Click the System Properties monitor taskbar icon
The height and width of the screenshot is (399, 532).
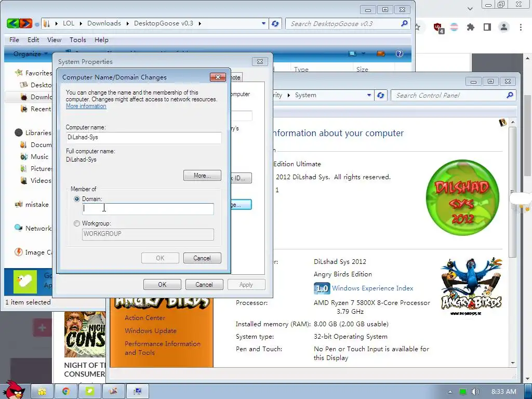coord(137,392)
